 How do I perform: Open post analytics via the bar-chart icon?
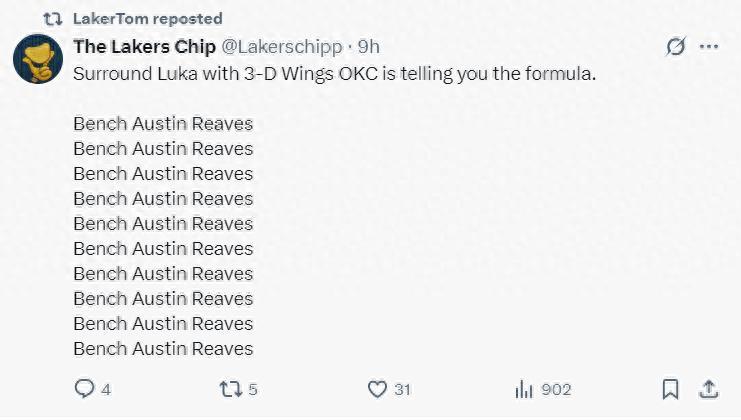tap(522, 389)
